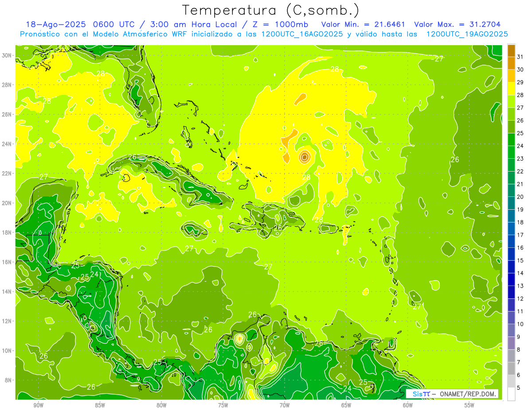Click the "85W" longitude axis label
The image size is (532, 411).
[x=100, y=405]
